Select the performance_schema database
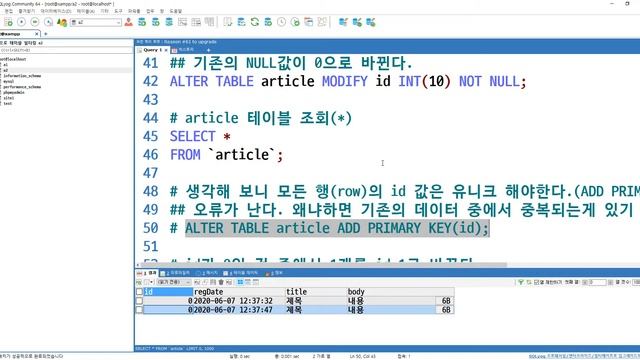Screen dimensions: 640x360 pos(22,87)
